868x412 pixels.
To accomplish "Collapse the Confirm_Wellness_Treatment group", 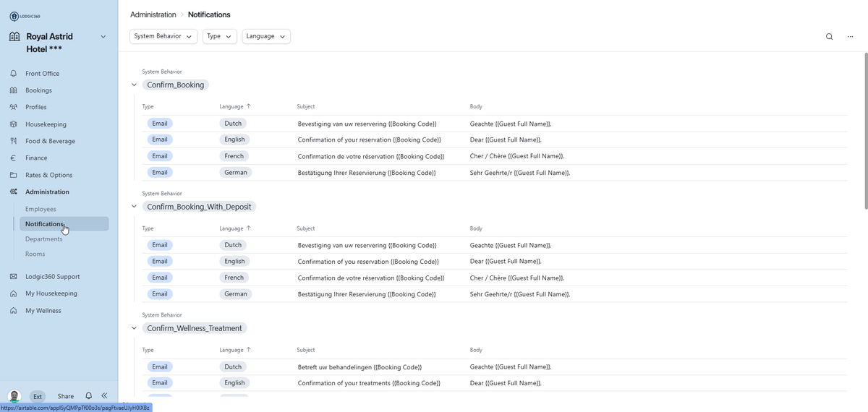I will [x=134, y=328].
